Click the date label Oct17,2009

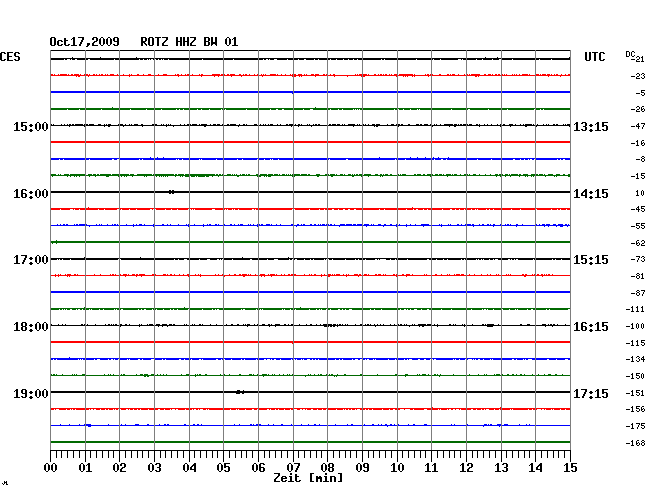pyautogui.click(x=84, y=42)
